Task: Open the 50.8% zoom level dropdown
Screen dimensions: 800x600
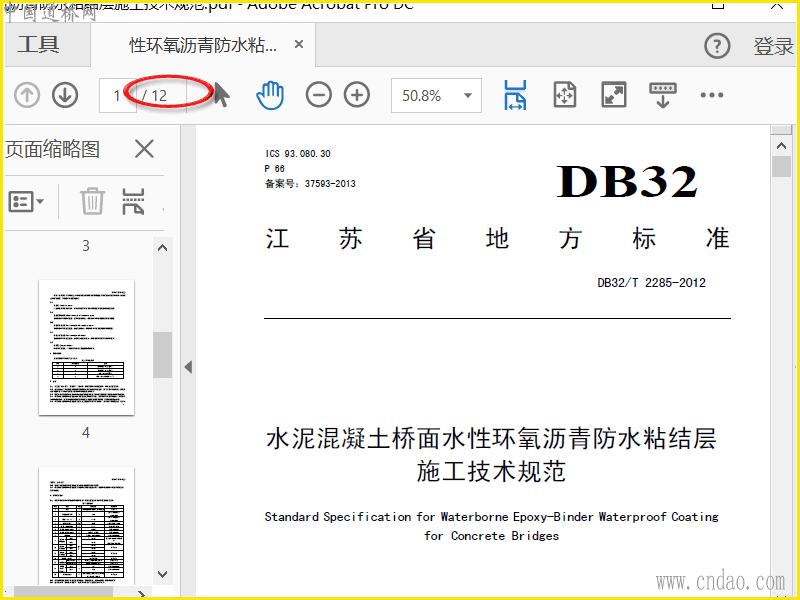Action: click(436, 95)
